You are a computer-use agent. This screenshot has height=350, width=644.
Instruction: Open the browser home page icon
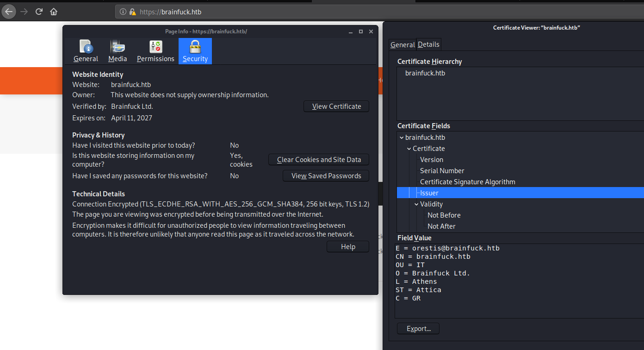(x=54, y=12)
